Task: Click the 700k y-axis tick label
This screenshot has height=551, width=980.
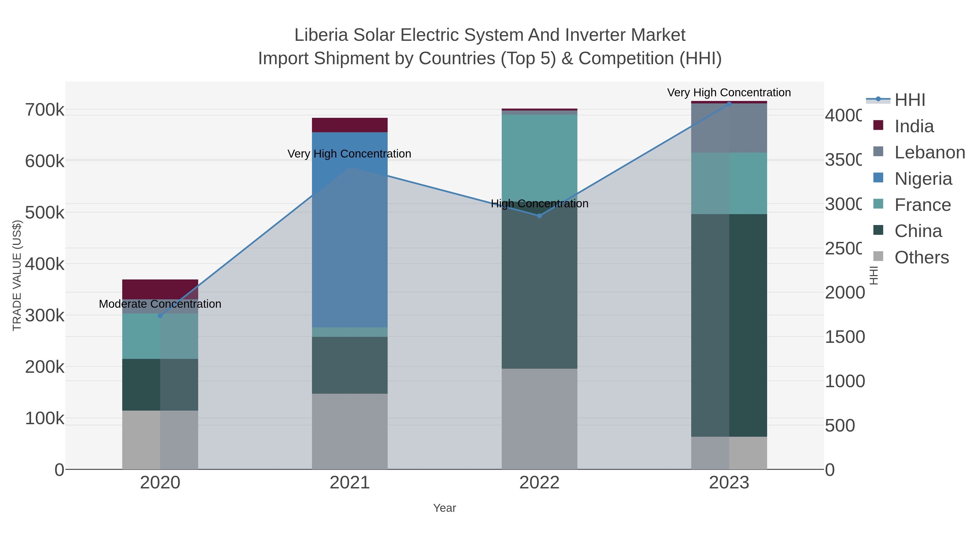Action: coord(45,110)
